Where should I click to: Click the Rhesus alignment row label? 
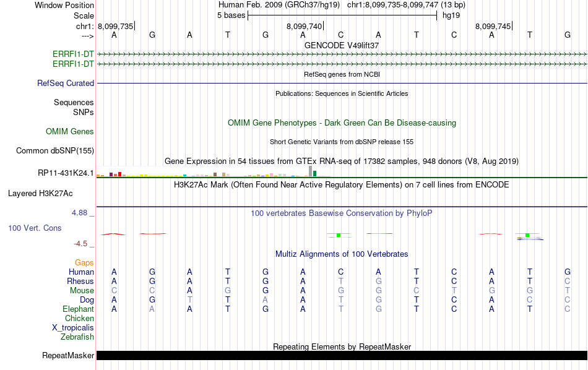coord(80,281)
